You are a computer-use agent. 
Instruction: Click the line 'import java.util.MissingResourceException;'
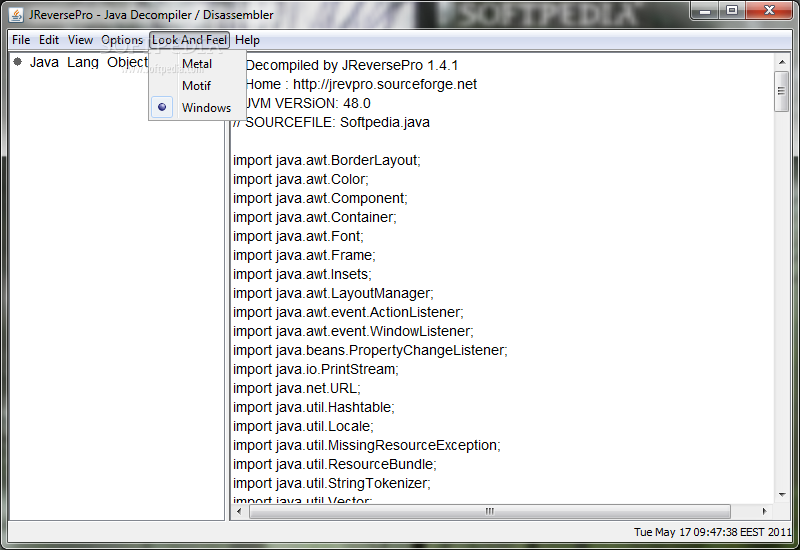tap(367, 445)
